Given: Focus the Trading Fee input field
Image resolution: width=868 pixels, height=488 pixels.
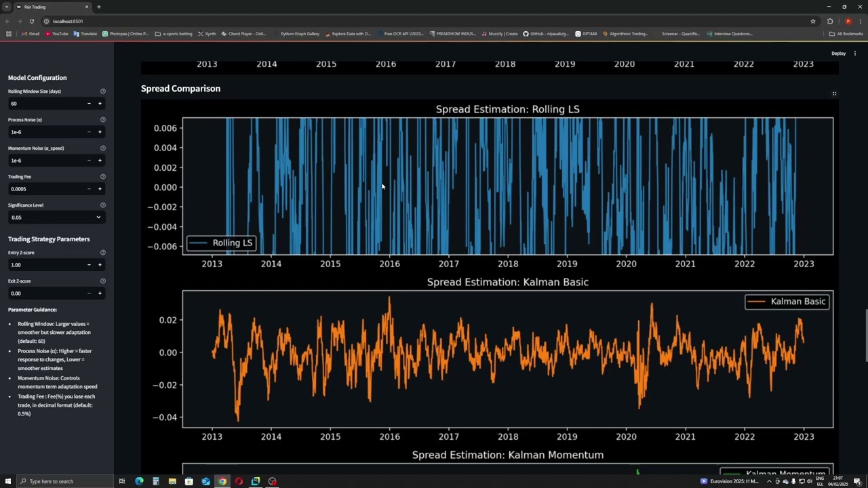Looking at the screenshot, I should 45,189.
